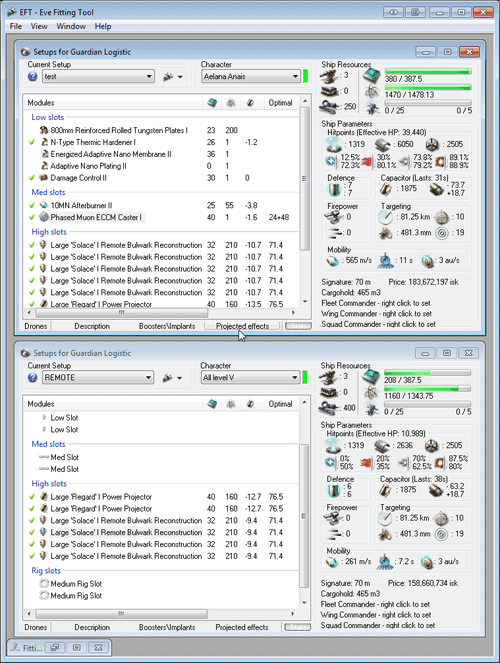Click armor hitpoints icon showing 6050

(383, 144)
